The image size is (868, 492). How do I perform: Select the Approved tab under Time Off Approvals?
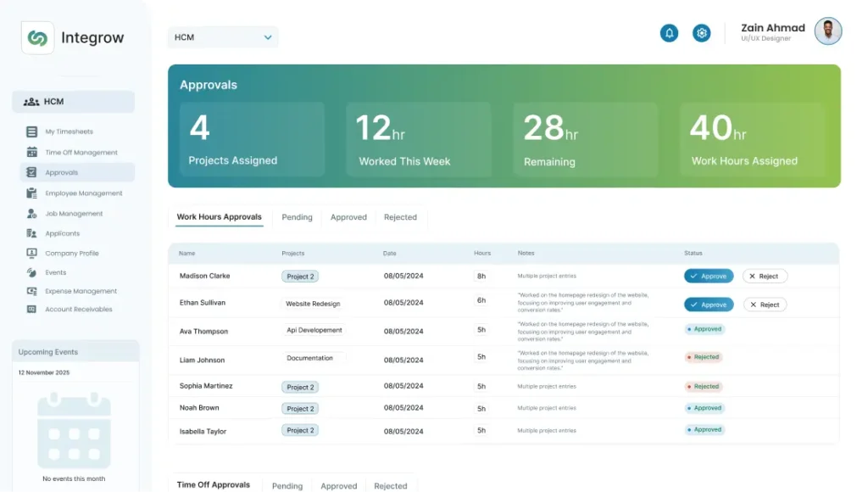[338, 486]
